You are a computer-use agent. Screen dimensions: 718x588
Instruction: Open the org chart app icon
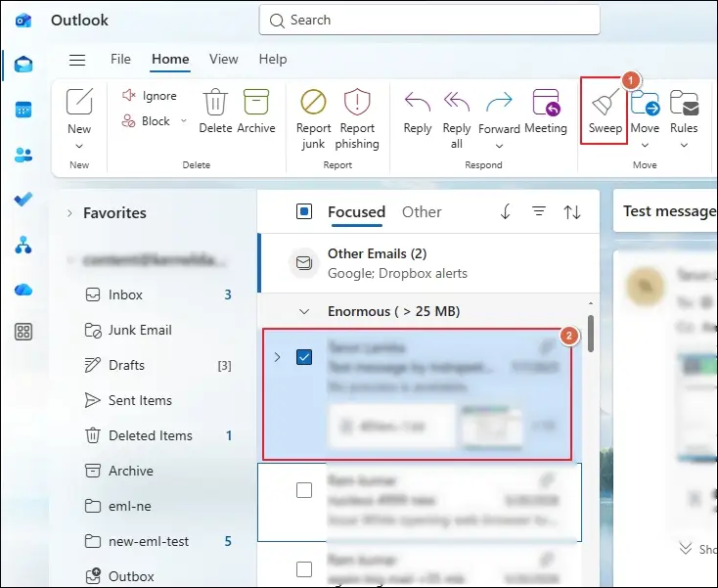(23, 245)
